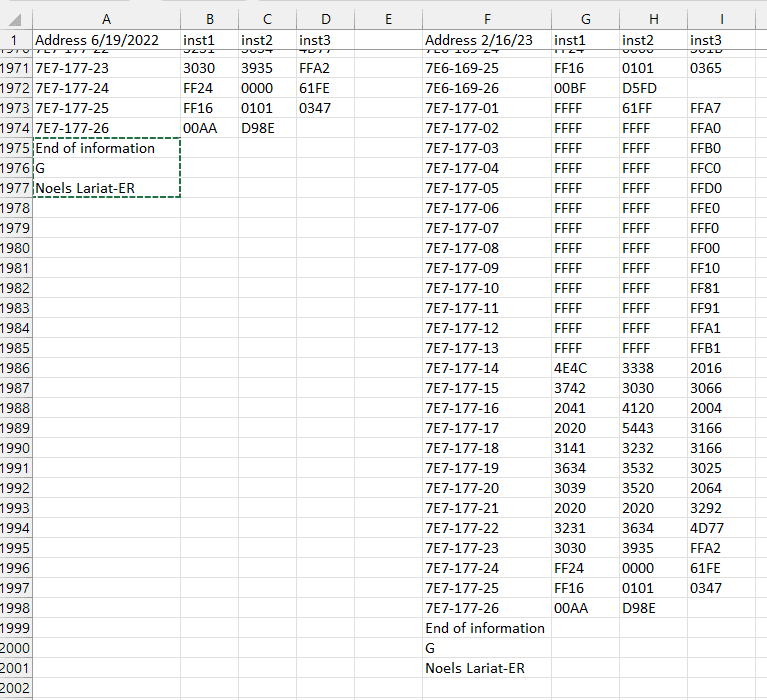Click the 00BF cell in column G

coord(570,88)
